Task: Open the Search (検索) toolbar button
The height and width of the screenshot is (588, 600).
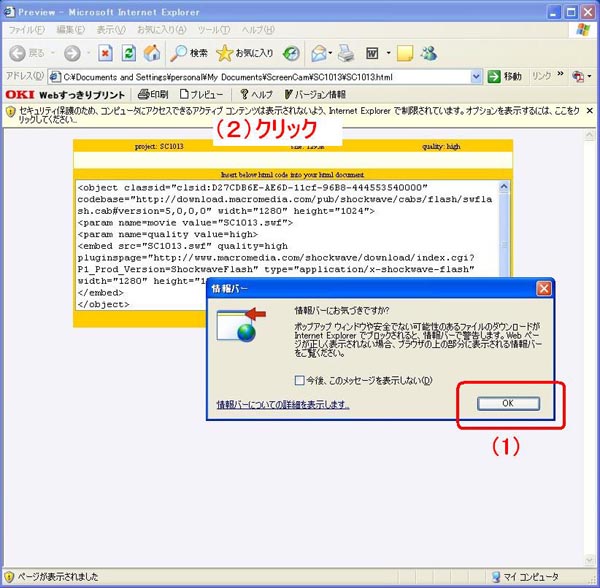Action: (189, 52)
